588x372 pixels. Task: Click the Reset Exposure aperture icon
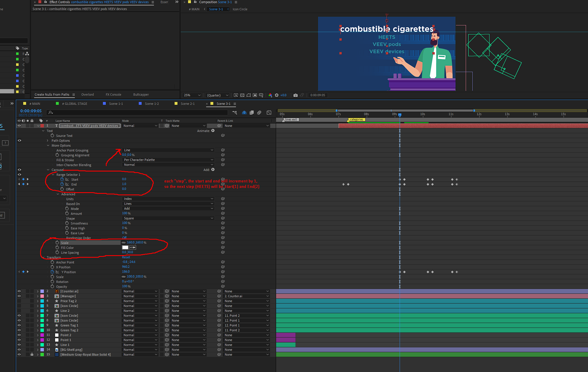click(x=277, y=95)
